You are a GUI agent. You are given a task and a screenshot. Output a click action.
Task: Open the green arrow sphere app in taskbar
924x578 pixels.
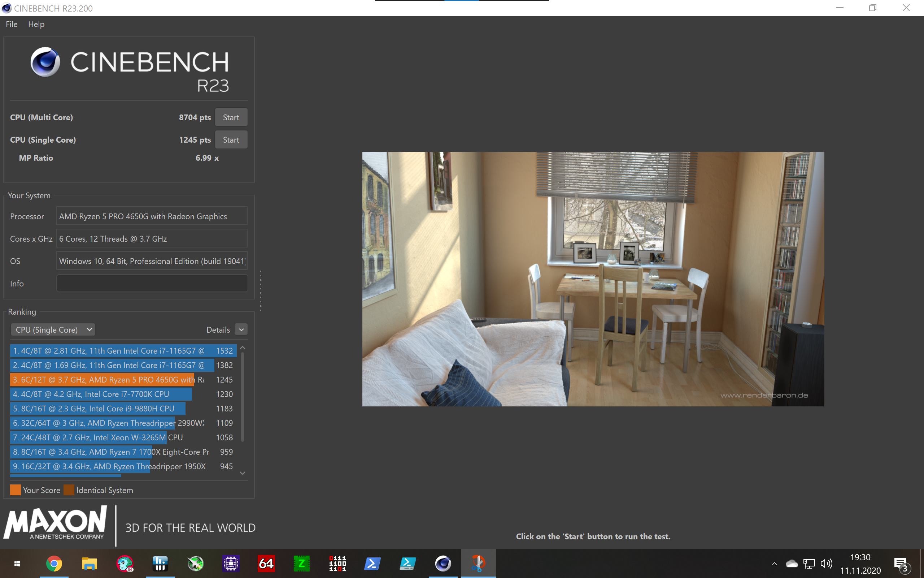tap(196, 564)
